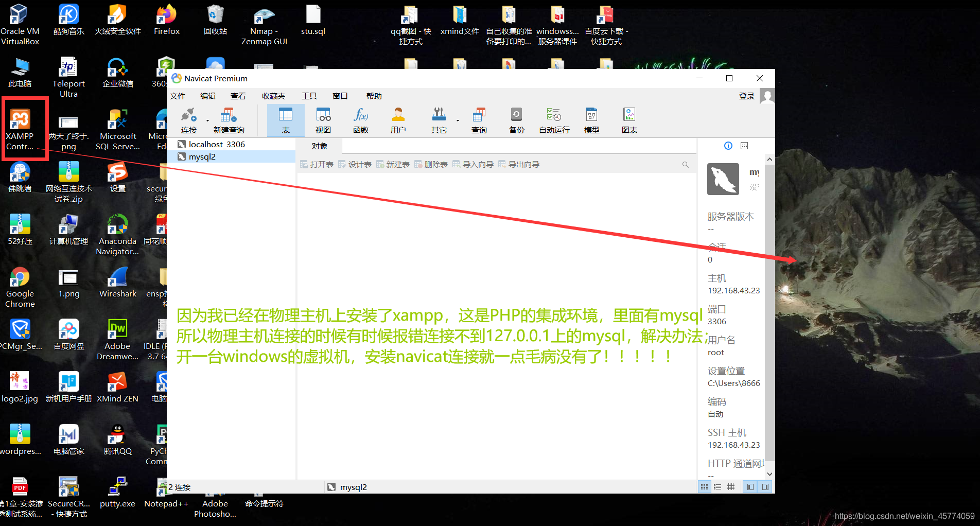The height and width of the screenshot is (526, 980).
Task: Open Anaconda Navigator desktop shortcut
Action: [118, 234]
